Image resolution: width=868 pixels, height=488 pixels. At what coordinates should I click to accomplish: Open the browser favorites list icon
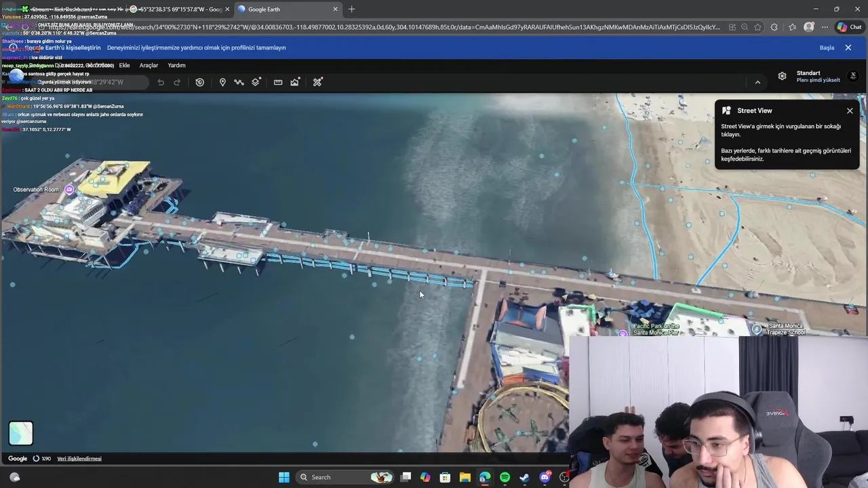pyautogui.click(x=792, y=27)
